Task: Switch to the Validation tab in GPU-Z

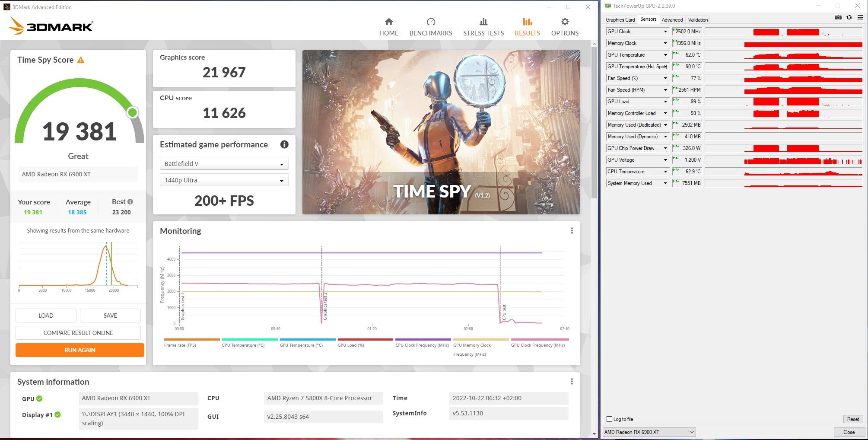Action: pyautogui.click(x=698, y=19)
